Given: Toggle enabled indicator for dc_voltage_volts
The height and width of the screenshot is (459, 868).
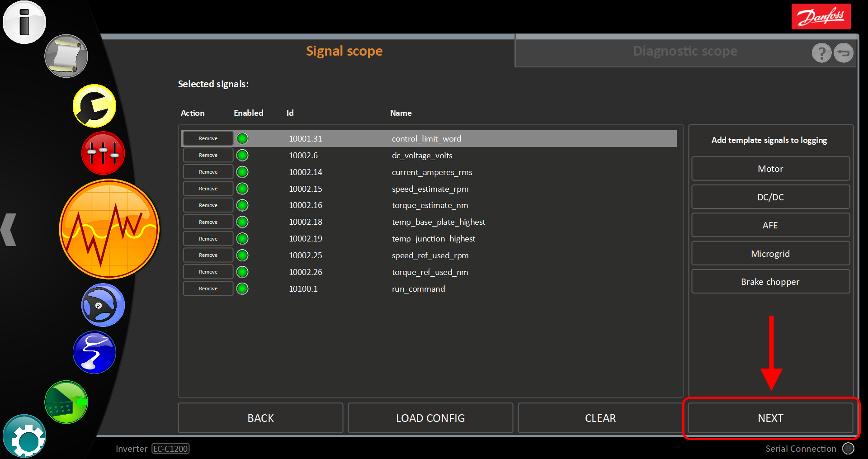Looking at the screenshot, I should pyautogui.click(x=243, y=155).
